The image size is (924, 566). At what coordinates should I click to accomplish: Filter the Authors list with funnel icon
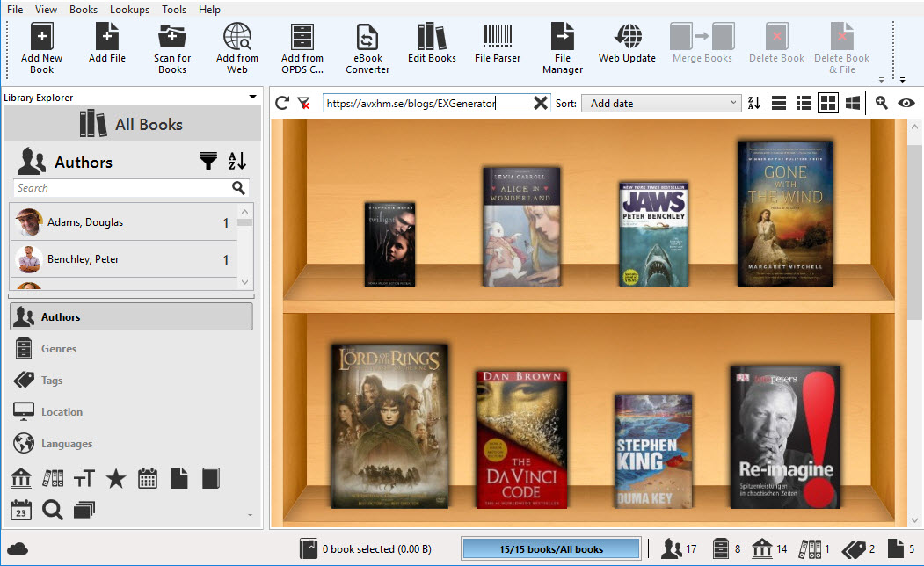tap(208, 161)
